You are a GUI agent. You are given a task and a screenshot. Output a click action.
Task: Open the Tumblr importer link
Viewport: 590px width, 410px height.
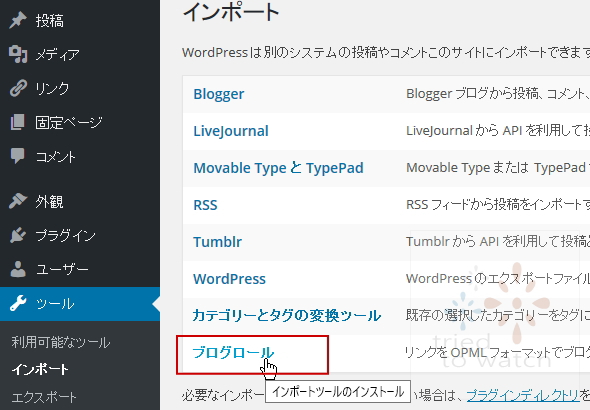point(217,242)
